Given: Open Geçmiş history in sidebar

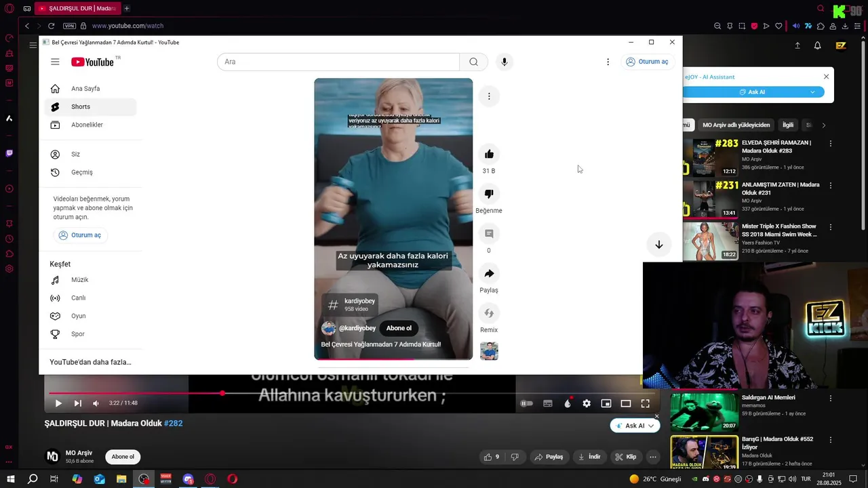Looking at the screenshot, I should (x=90, y=172).
